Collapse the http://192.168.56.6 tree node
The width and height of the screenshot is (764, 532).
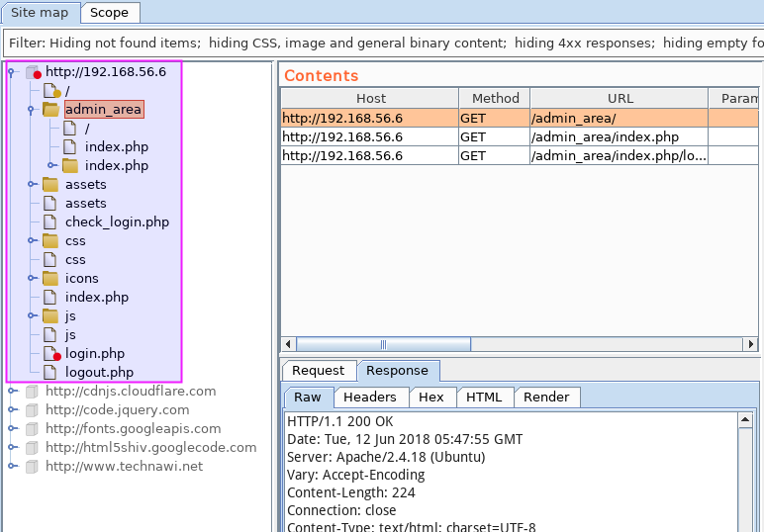point(12,72)
